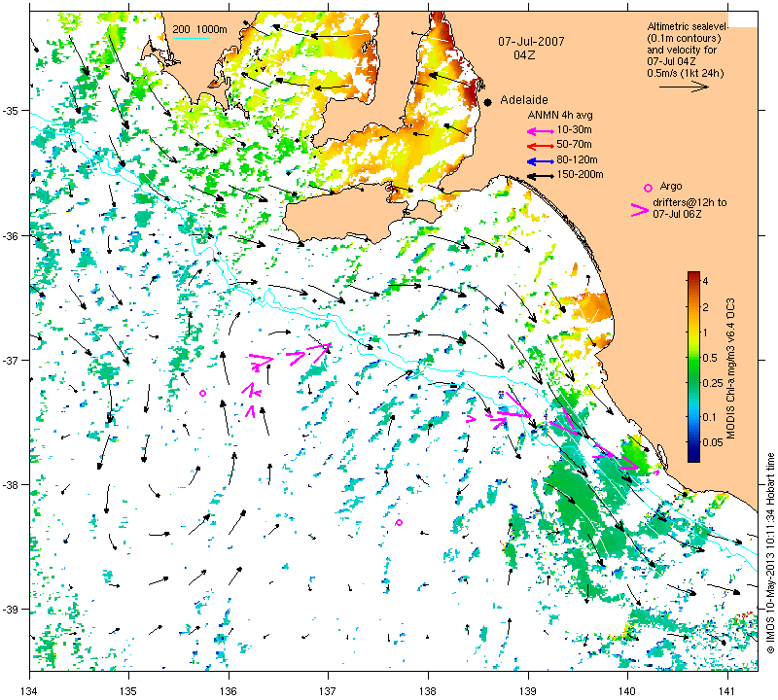Click the longitude label '141'
Viewport: 778px width, 700px height.
(x=727, y=690)
